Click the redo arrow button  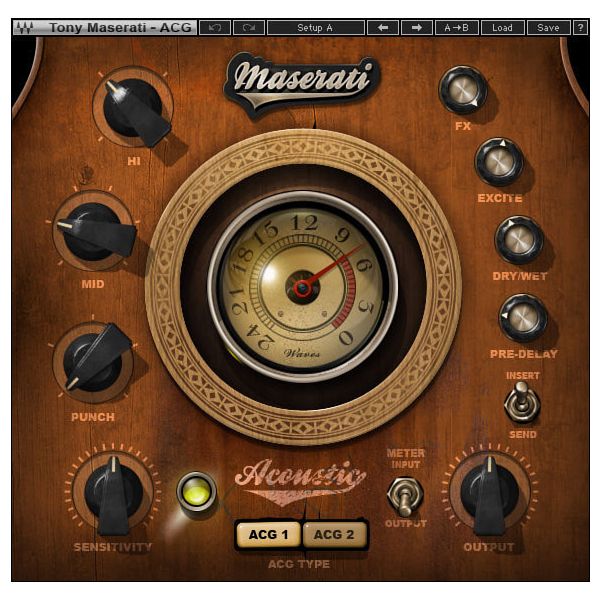coord(247,28)
